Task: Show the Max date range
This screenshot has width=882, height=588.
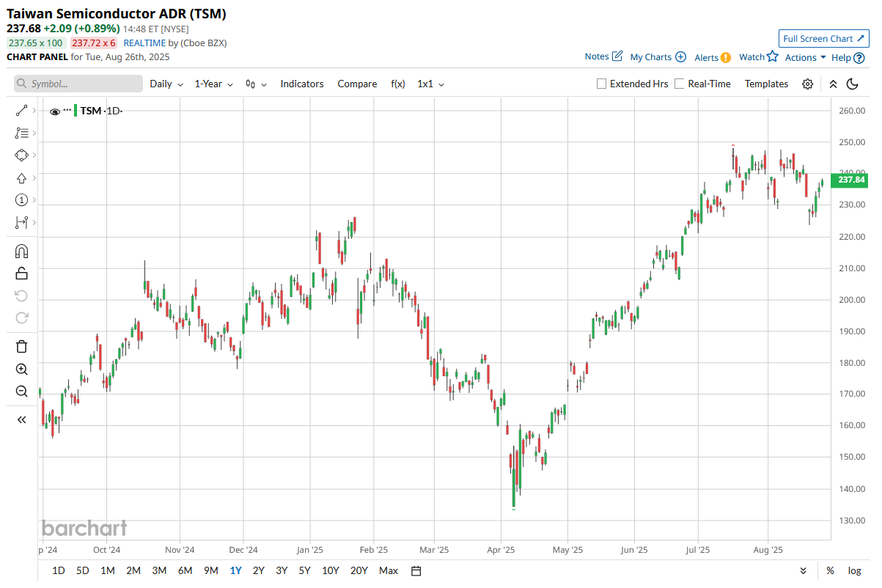Action: [x=389, y=570]
